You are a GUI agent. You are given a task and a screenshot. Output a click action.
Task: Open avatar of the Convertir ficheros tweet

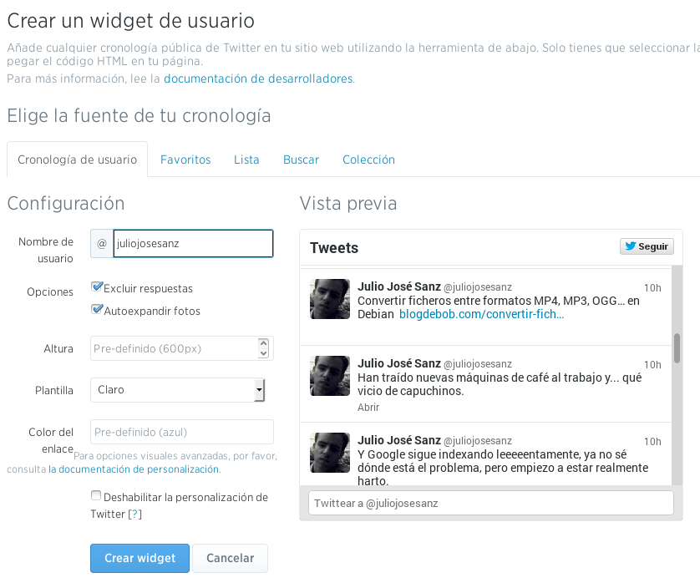point(330,299)
